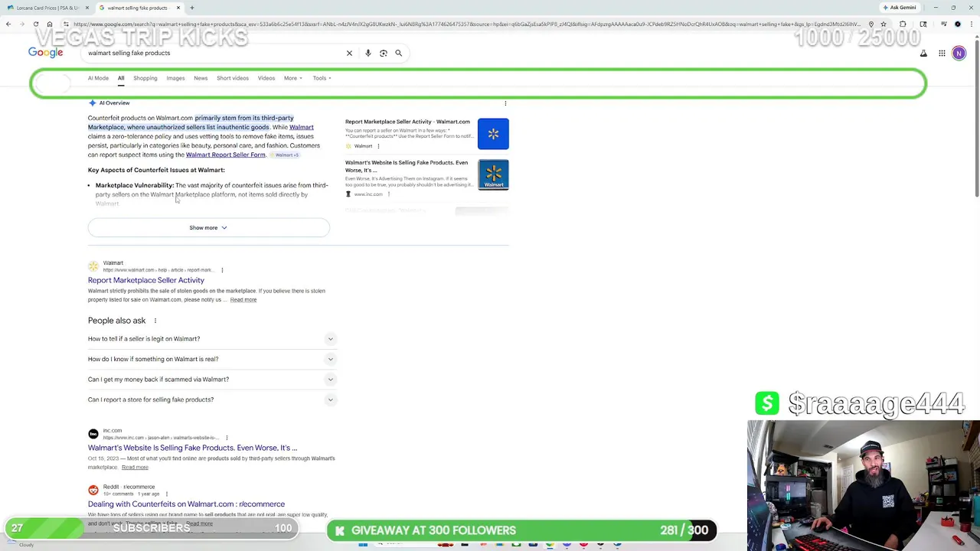Go back in browser history

point(8,24)
